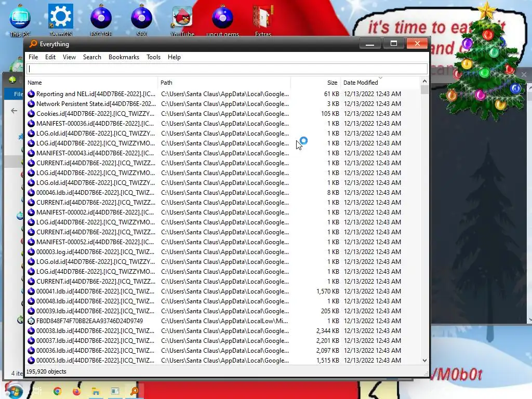Click the icon of Reporting and NEL file
The image size is (532, 399).
click(x=31, y=94)
